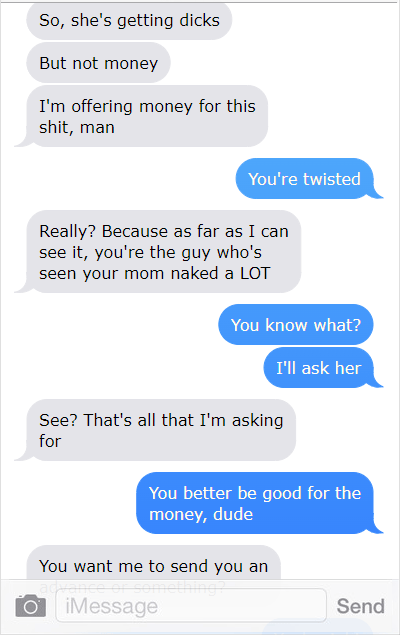This screenshot has height=635, width=400.
Task: Focus the iMessage text input field
Action: tap(191, 605)
